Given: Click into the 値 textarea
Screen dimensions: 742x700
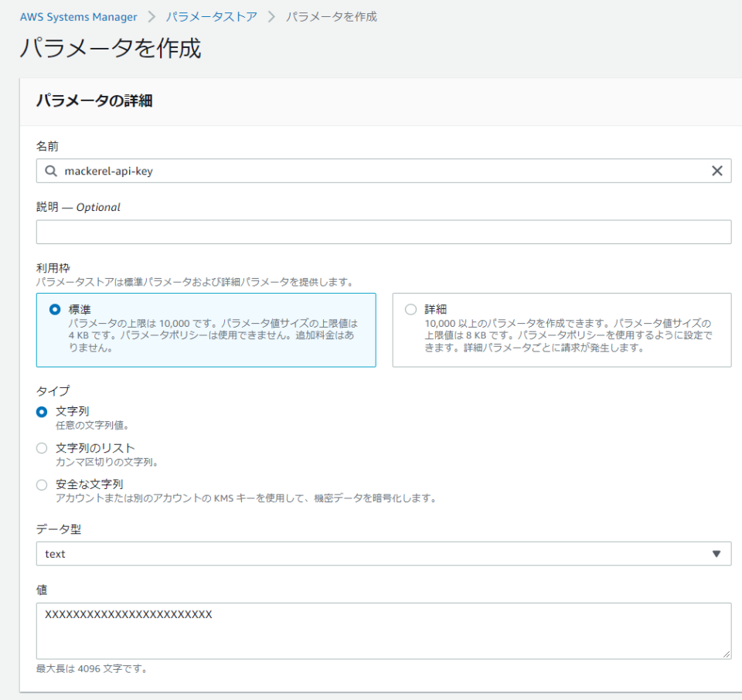Looking at the screenshot, I should pyautogui.click(x=384, y=631).
